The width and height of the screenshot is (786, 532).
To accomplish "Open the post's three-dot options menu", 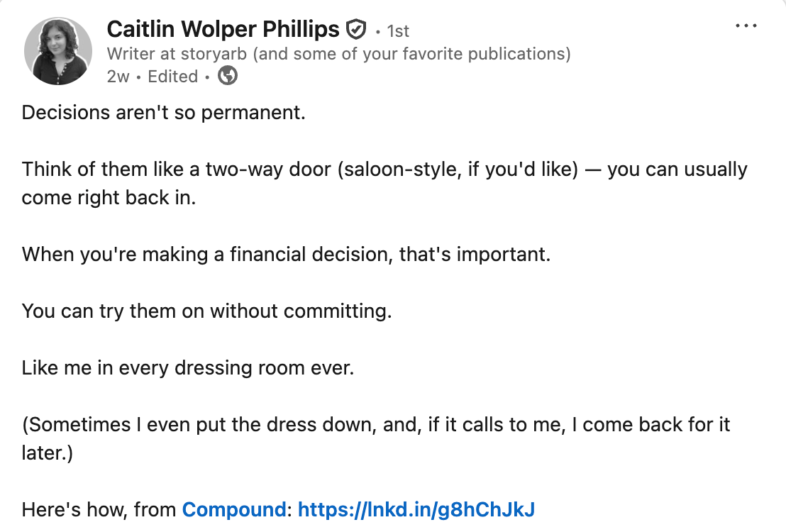I will point(746,26).
